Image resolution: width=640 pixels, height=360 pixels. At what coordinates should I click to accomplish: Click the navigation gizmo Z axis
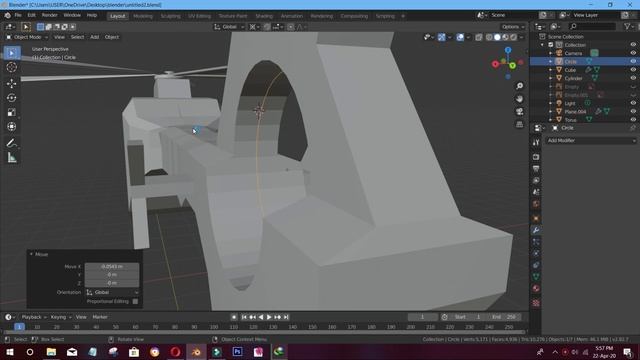coord(508,50)
